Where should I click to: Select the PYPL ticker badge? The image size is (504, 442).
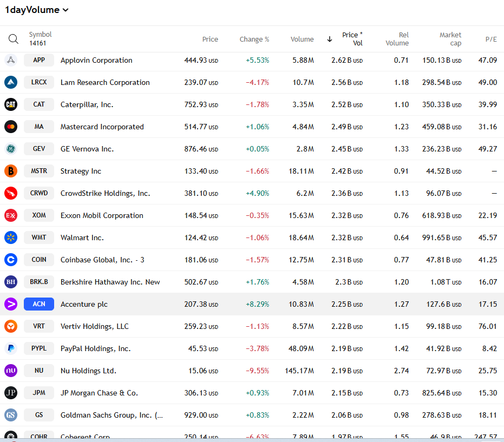39,348
